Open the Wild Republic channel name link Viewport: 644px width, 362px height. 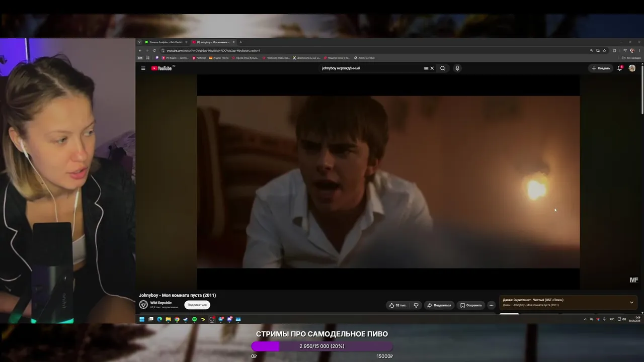[161, 303]
